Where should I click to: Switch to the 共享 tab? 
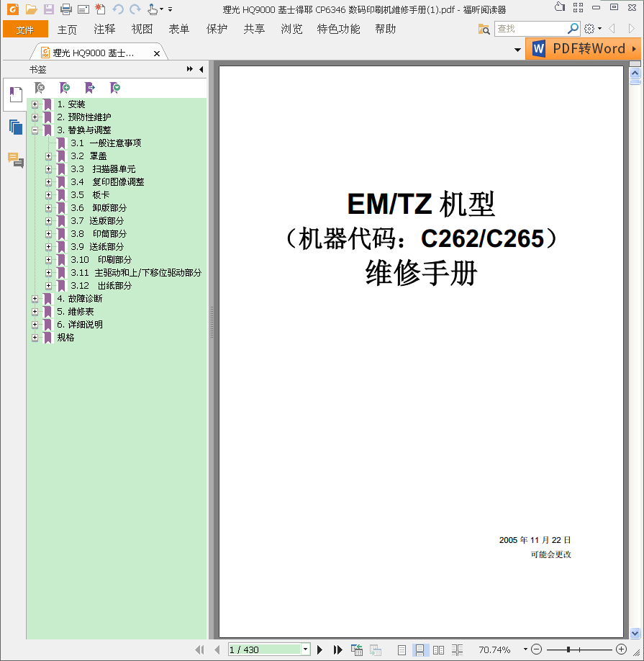[254, 29]
